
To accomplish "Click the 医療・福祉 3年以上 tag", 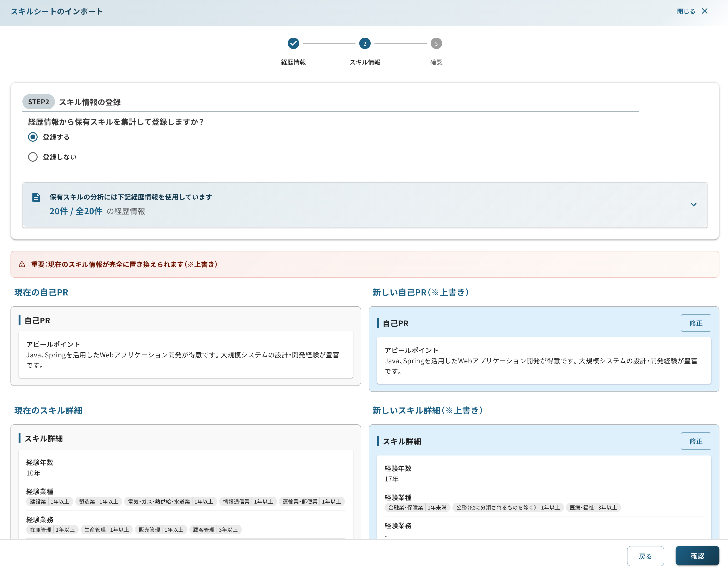I will [x=593, y=508].
